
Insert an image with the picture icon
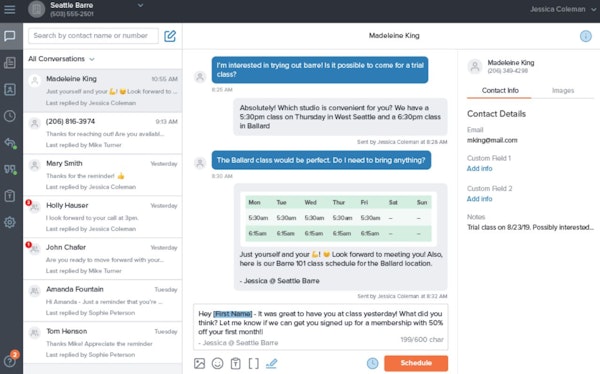coord(199,363)
